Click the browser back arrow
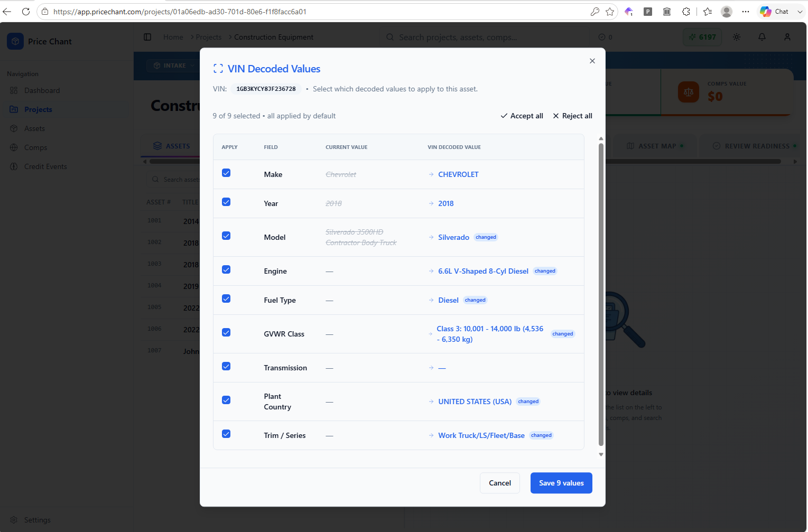This screenshot has width=808, height=532. (x=7, y=11)
